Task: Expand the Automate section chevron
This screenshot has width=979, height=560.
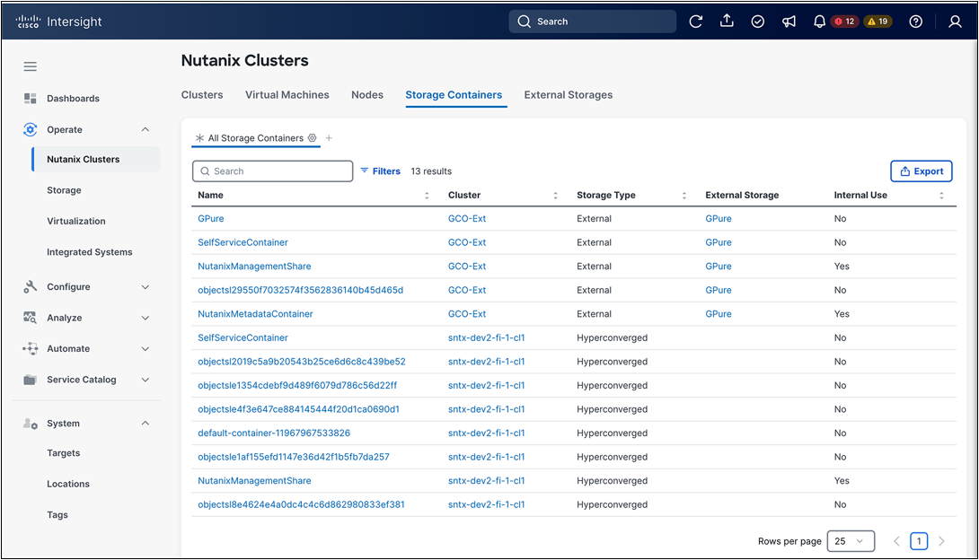Action: tap(146, 348)
